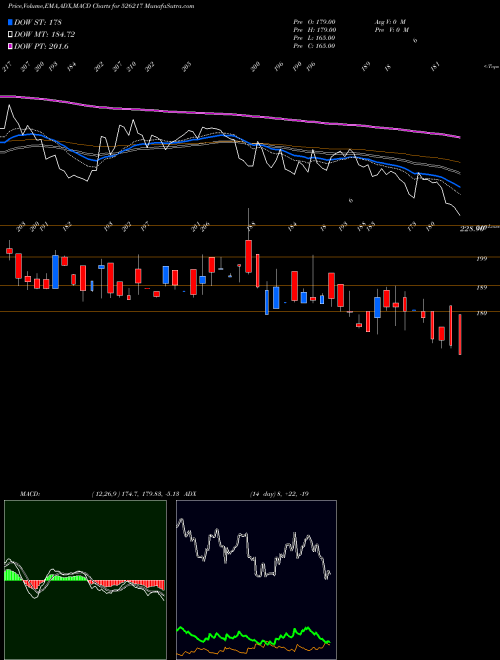500x660 pixels.
Task: Click the 'Pre L: 165.09' value
Action: click(314, 38)
